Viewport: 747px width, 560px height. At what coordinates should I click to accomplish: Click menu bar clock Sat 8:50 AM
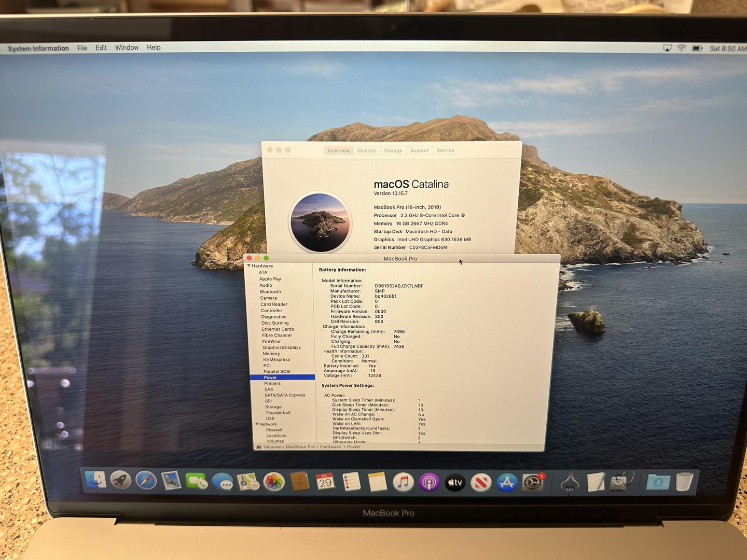pyautogui.click(x=728, y=49)
